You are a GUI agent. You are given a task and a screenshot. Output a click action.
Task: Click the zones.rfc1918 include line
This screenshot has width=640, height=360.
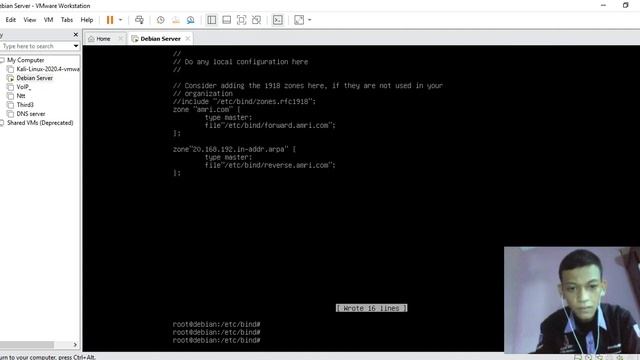(244, 102)
